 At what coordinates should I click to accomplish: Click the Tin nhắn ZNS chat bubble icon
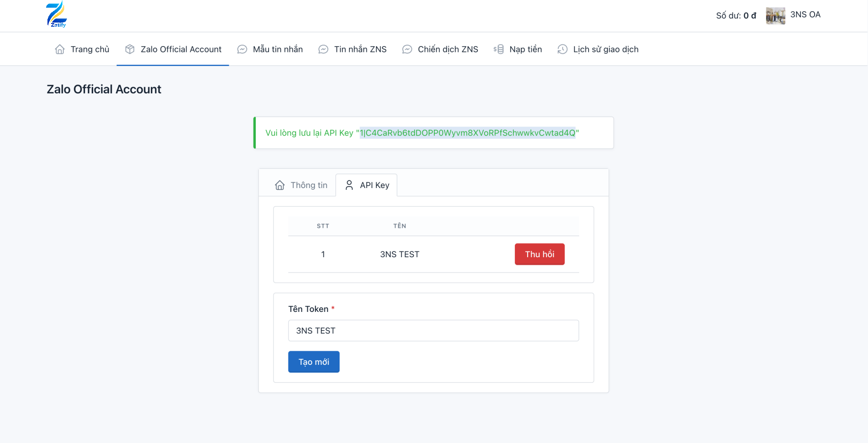tap(323, 49)
